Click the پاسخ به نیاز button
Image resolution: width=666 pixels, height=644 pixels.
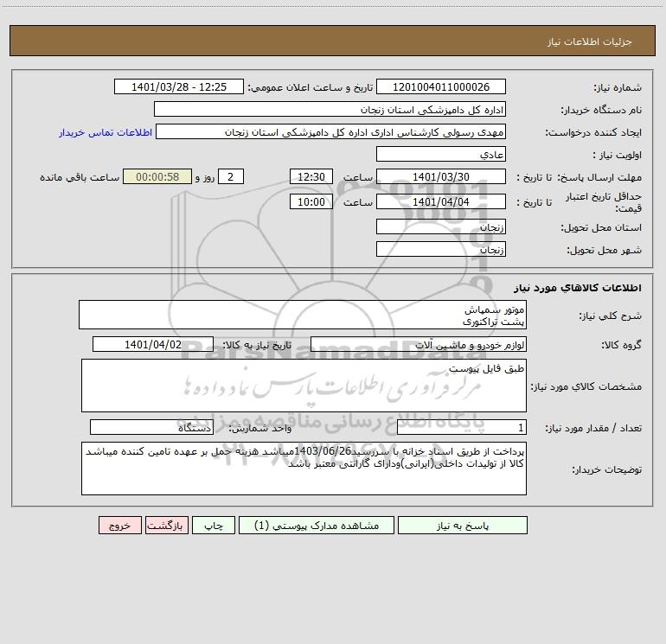tap(463, 525)
